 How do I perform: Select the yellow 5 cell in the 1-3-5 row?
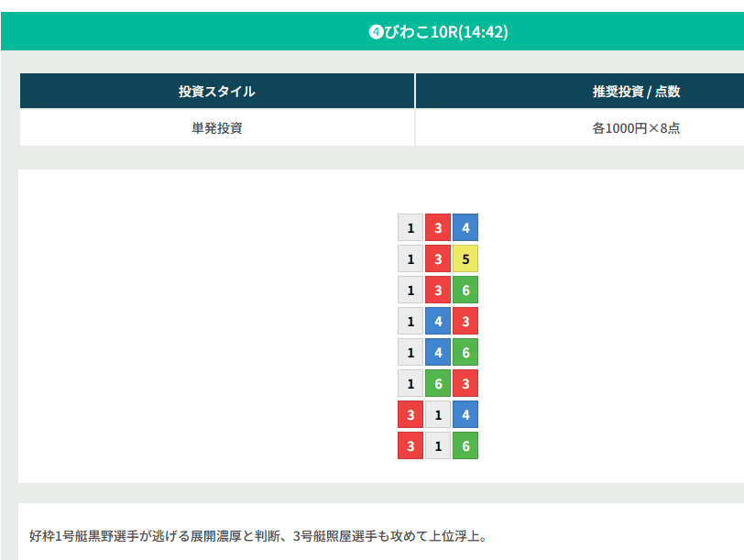[465, 258]
